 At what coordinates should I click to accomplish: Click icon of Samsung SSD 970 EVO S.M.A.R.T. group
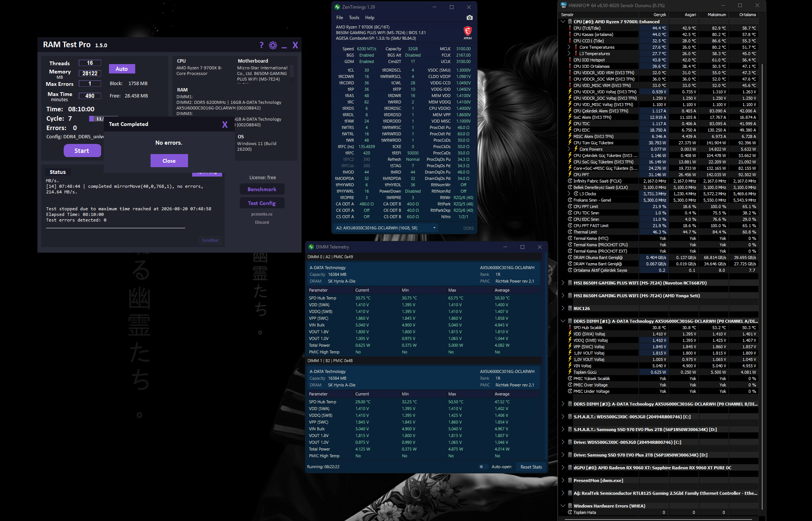pos(570,430)
